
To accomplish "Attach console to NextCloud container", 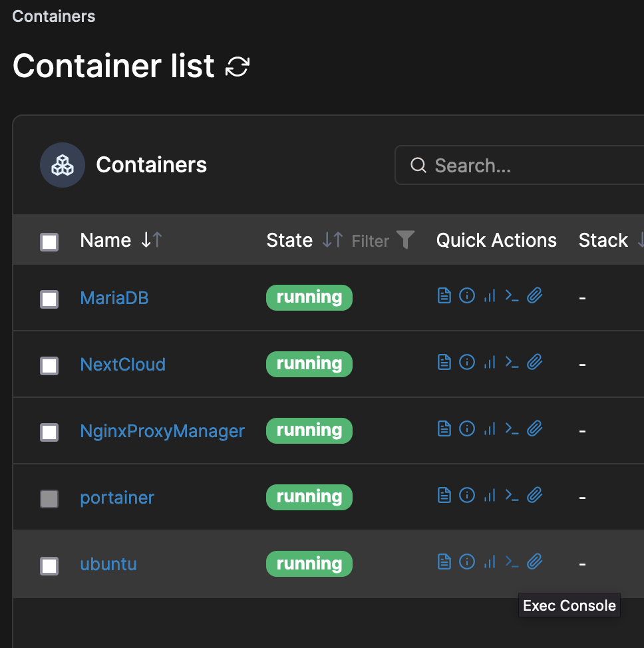I will pyautogui.click(x=534, y=362).
